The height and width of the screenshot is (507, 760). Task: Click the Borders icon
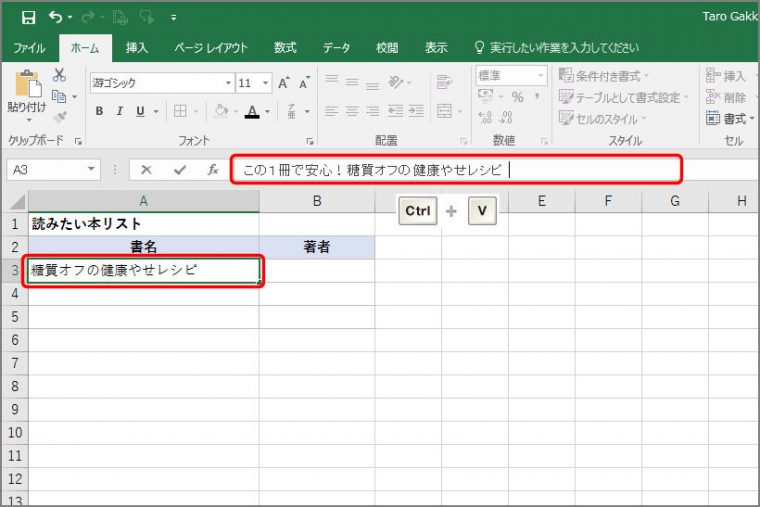click(180, 111)
